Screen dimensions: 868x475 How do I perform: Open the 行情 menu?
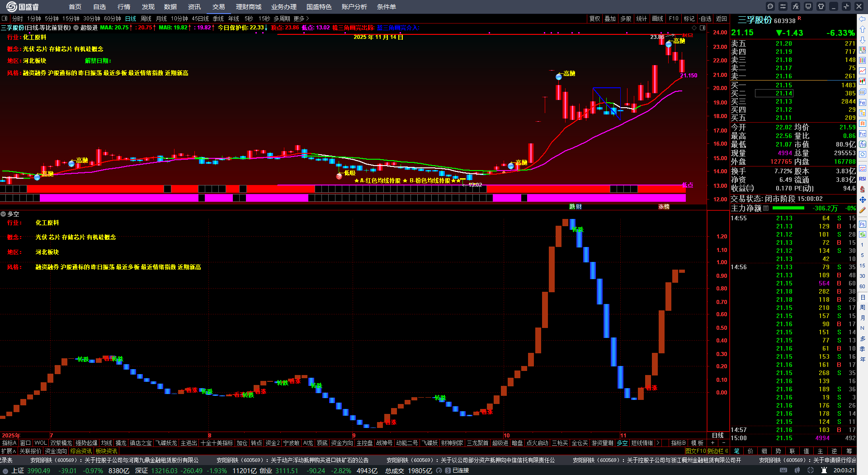[124, 7]
